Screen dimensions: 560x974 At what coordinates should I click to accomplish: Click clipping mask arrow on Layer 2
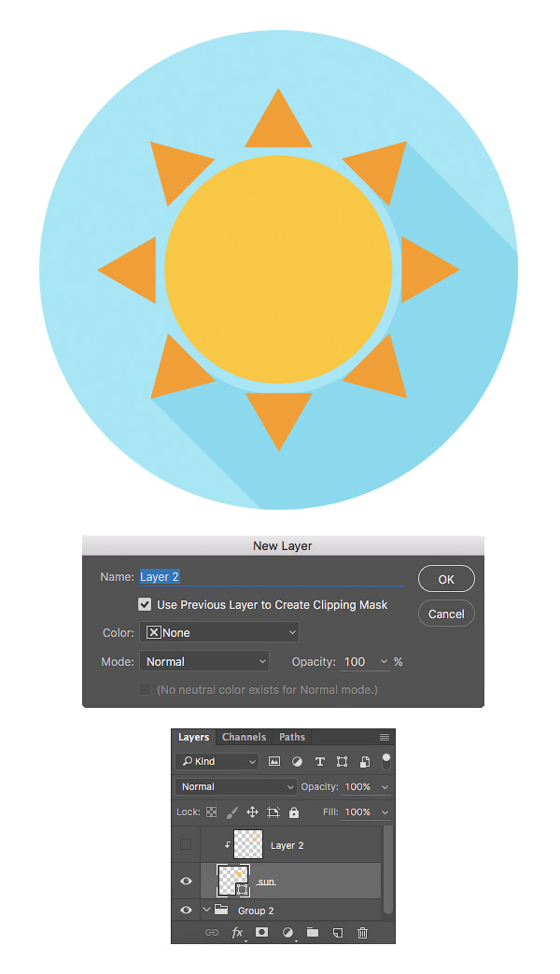coord(227,845)
